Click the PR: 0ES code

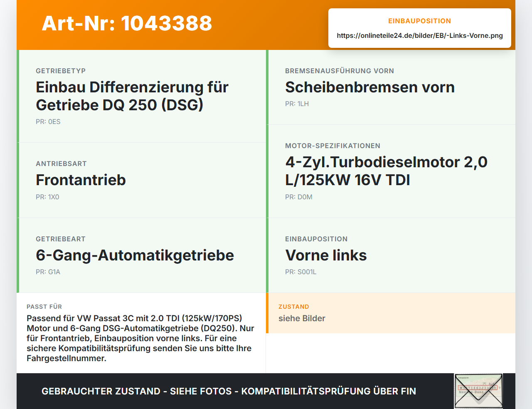pyautogui.click(x=48, y=122)
